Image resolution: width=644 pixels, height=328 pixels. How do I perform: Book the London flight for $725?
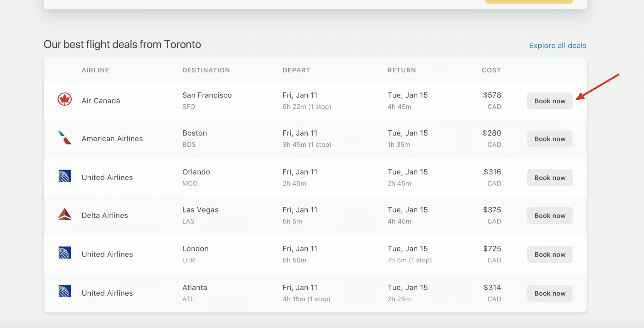coord(549,255)
